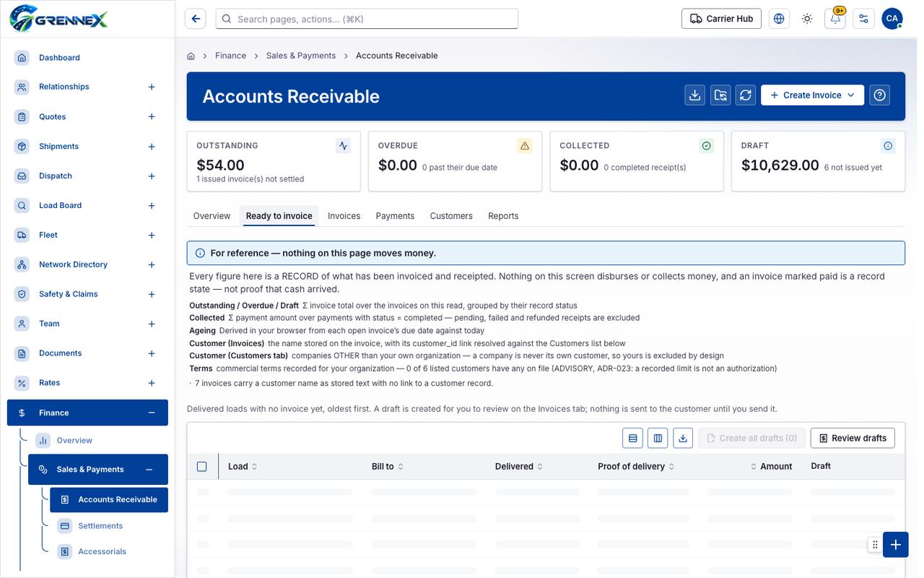Click the info icon on the Draft card
This screenshot has width=924, height=578.
pyautogui.click(x=888, y=146)
